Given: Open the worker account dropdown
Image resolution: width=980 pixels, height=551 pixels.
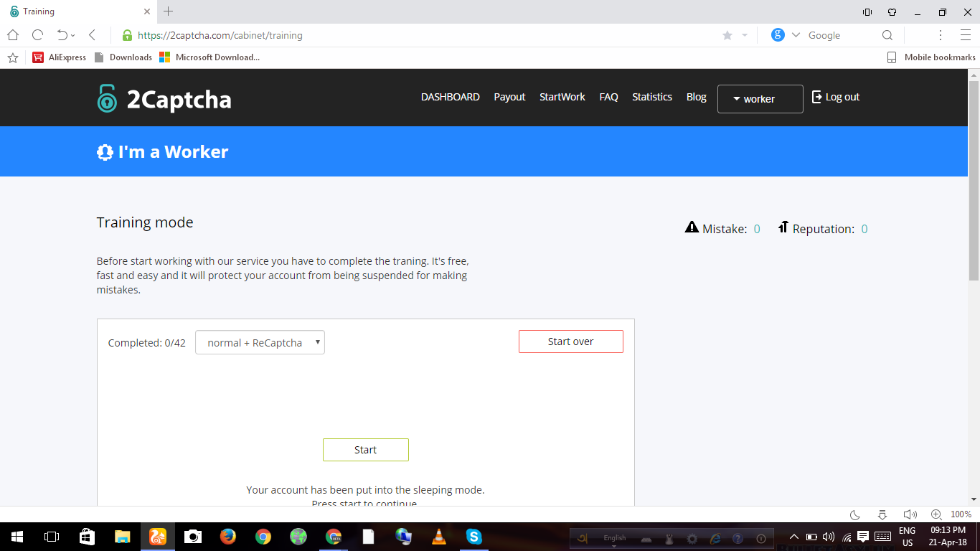Looking at the screenshot, I should click(760, 99).
